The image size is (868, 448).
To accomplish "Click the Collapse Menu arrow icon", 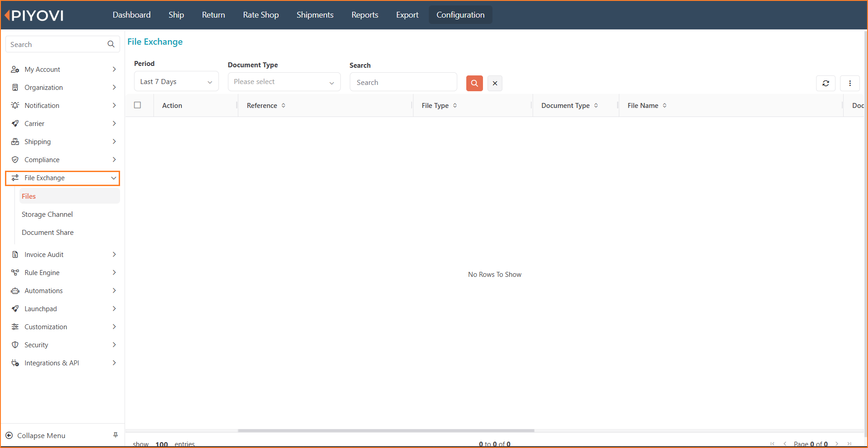I will (x=9, y=435).
